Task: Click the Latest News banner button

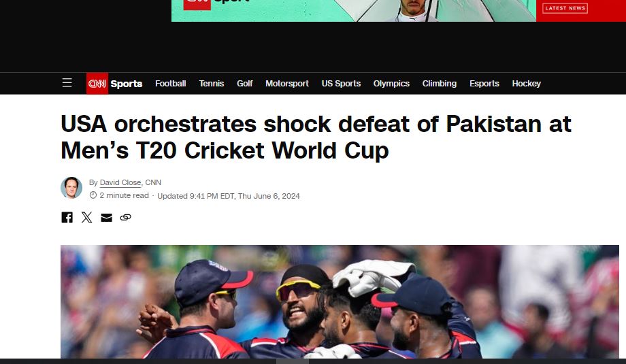Action: tap(565, 8)
